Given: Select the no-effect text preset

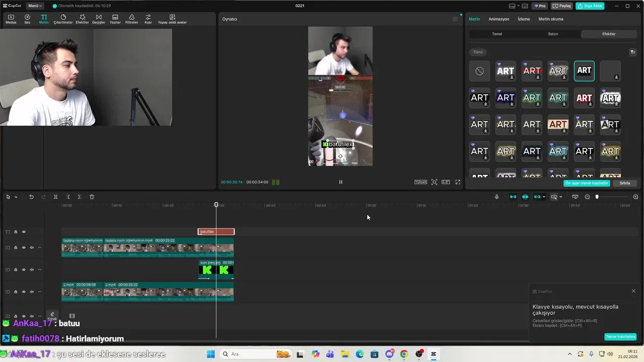Looking at the screenshot, I should click(479, 71).
